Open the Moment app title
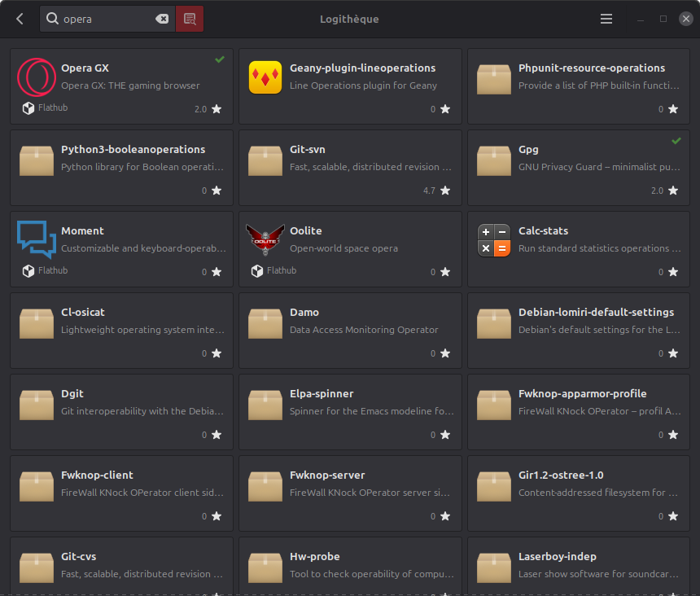The height and width of the screenshot is (596, 700). click(x=82, y=230)
